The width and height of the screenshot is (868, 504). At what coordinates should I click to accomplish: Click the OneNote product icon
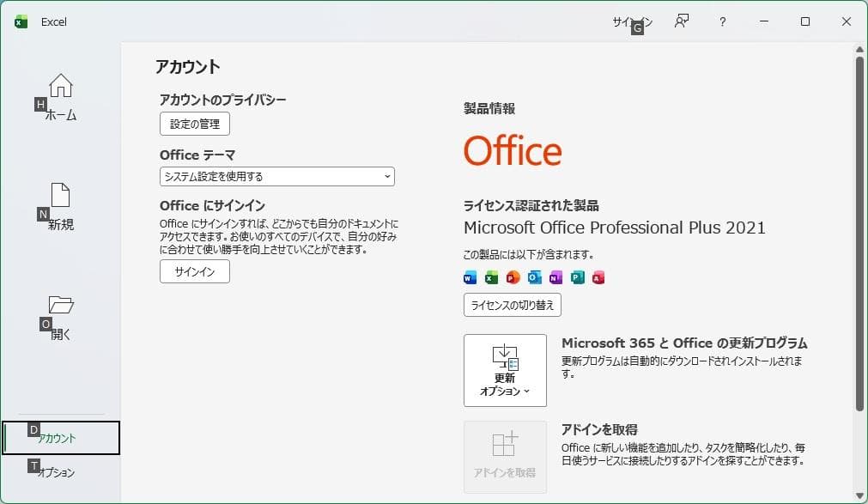pos(555,276)
